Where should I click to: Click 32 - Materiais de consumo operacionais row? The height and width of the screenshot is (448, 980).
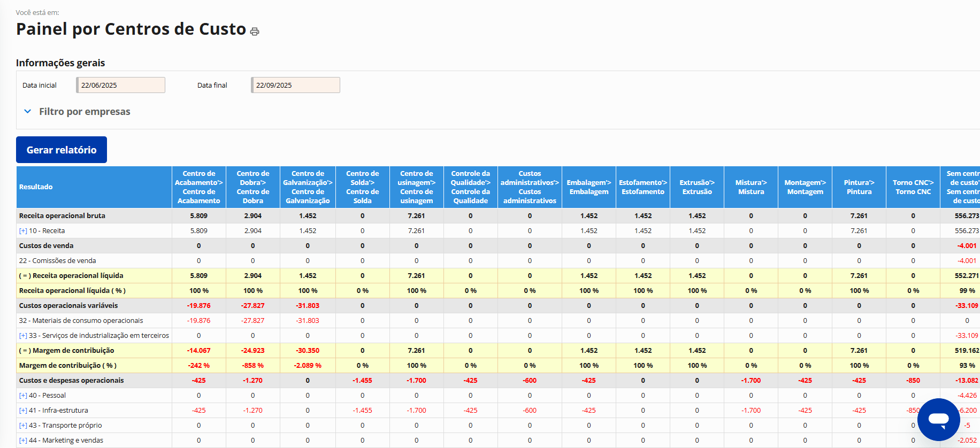coord(81,321)
